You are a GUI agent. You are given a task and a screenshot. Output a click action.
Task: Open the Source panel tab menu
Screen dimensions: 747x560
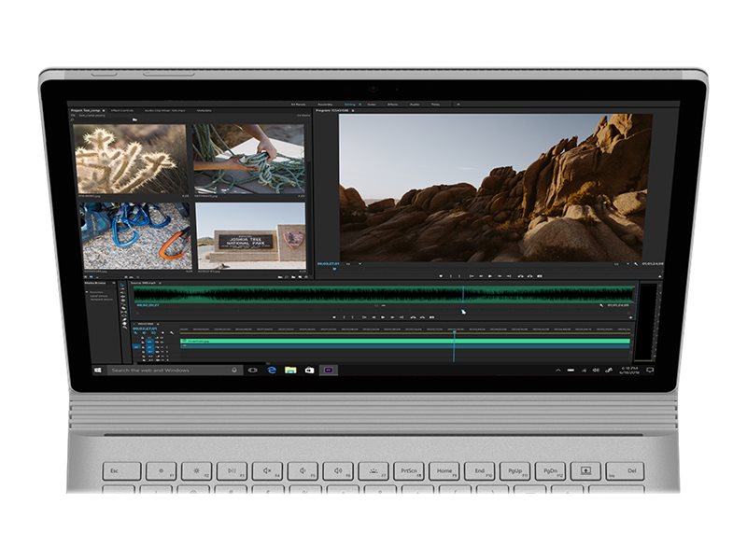pos(160,283)
